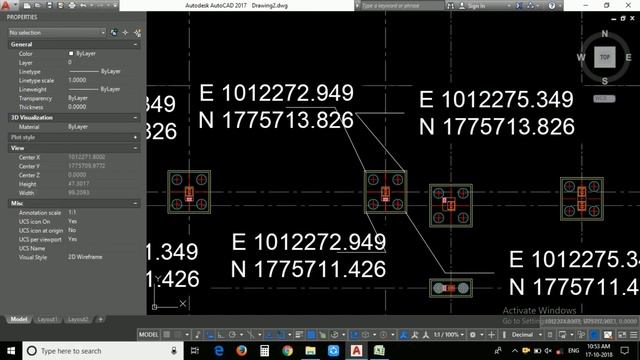This screenshot has width=640, height=360.
Task: Click the WCS label under the ViewCube
Action: pyautogui.click(x=604, y=99)
